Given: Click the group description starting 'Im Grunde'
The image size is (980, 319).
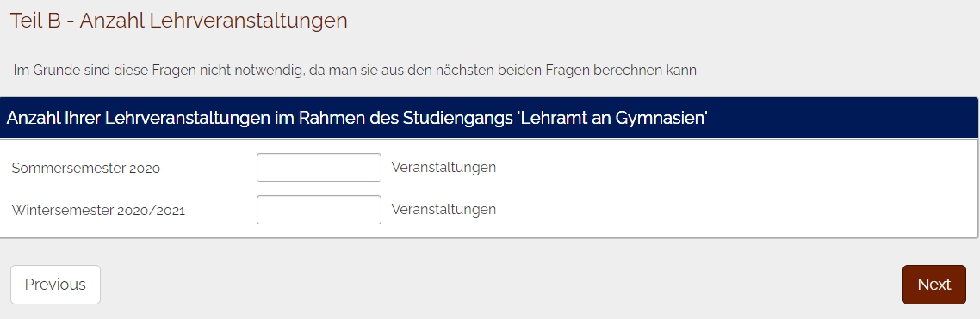Looking at the screenshot, I should pos(355,70).
